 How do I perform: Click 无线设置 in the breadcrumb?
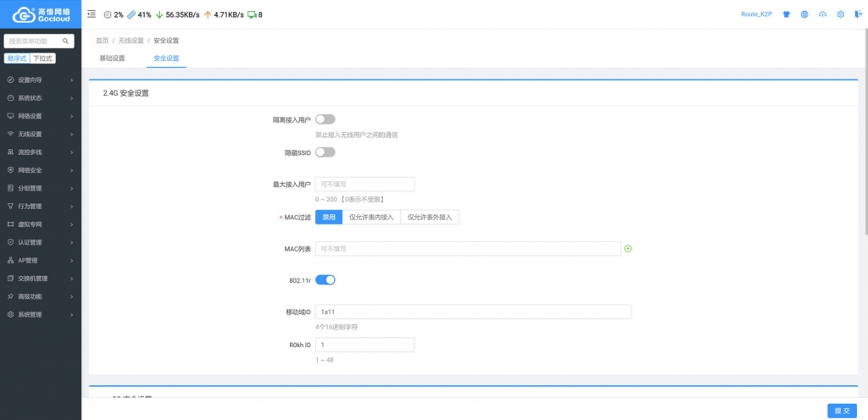[x=131, y=41]
